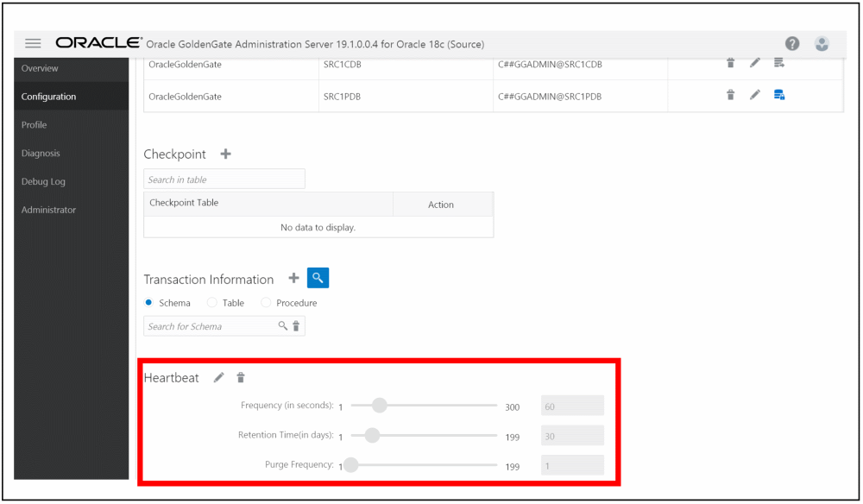Click the Purge Frequency value box showing 1
This screenshot has height=504, width=863.
point(572,465)
